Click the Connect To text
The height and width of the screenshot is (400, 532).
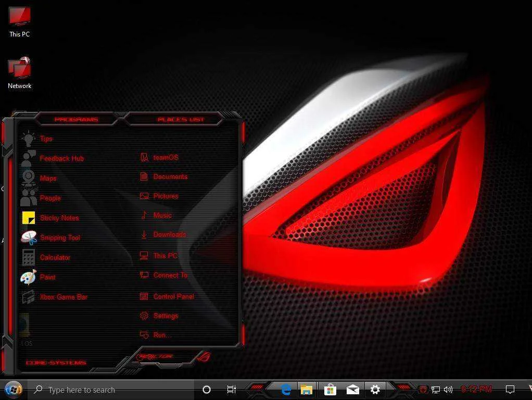pos(170,275)
